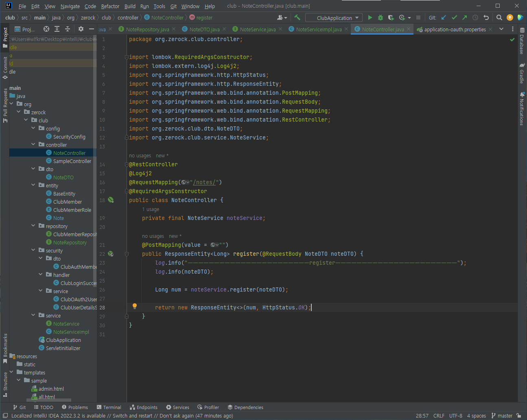Screen dimensions: 527x420
Task: Roll back changes with the undo arrow
Action: click(x=486, y=17)
